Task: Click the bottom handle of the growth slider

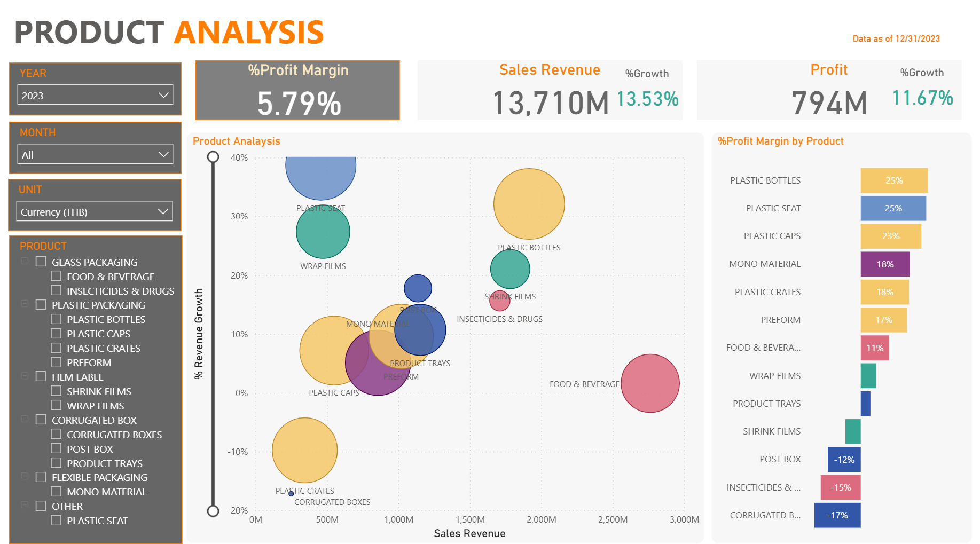Action: 213,511
